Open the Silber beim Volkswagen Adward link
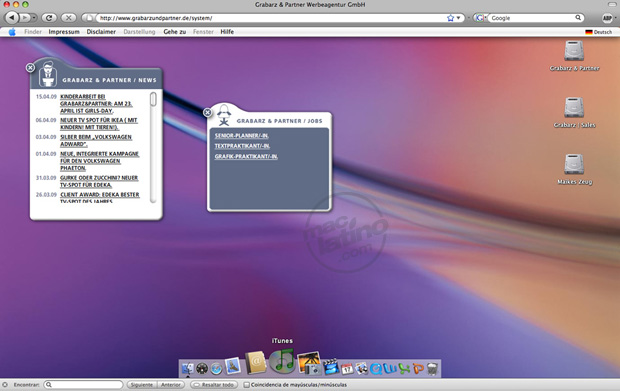 [x=96, y=140]
